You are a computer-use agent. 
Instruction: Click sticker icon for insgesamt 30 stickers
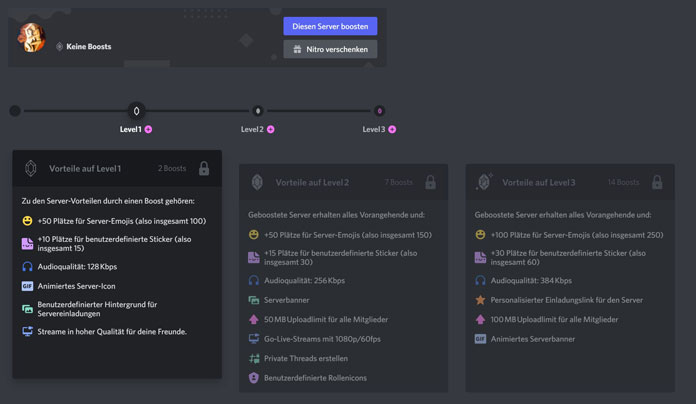(254, 257)
